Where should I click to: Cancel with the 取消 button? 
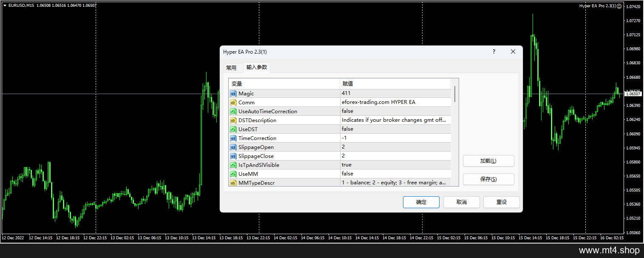(462, 202)
